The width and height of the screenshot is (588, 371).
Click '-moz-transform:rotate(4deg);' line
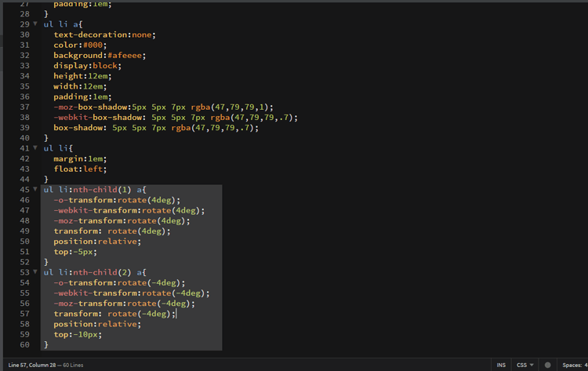[x=122, y=221]
